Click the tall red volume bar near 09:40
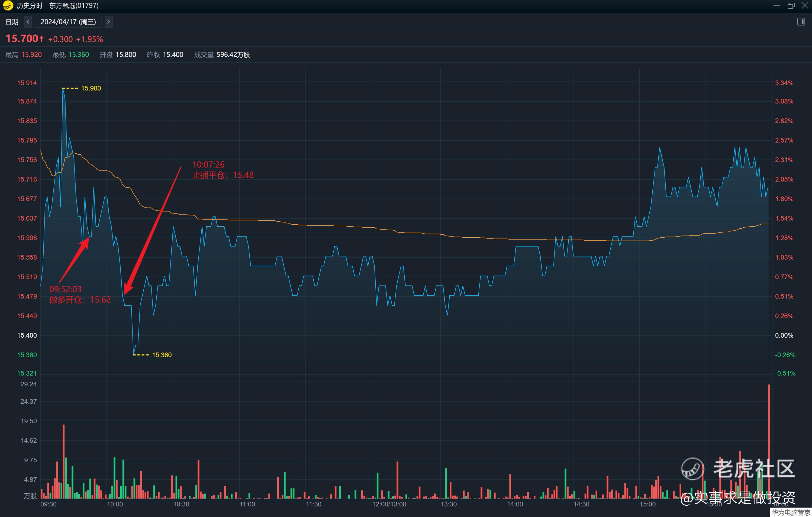 [x=63, y=461]
